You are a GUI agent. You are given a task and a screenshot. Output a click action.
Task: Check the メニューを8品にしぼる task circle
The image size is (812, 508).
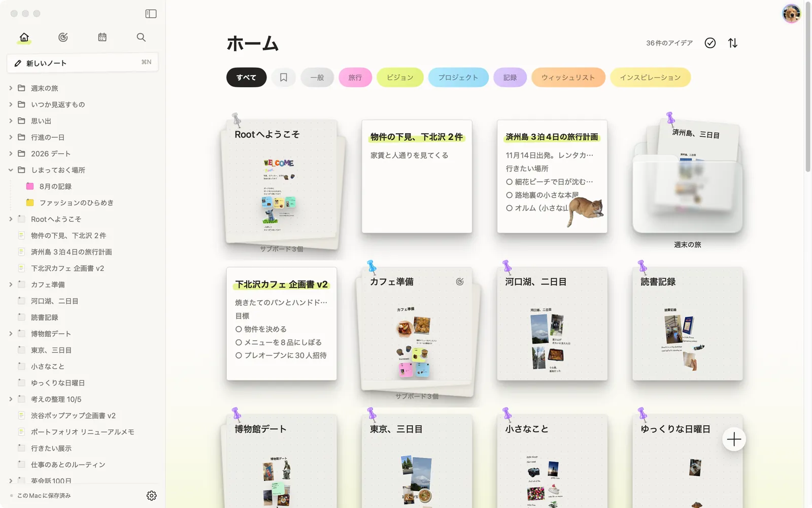tap(239, 342)
